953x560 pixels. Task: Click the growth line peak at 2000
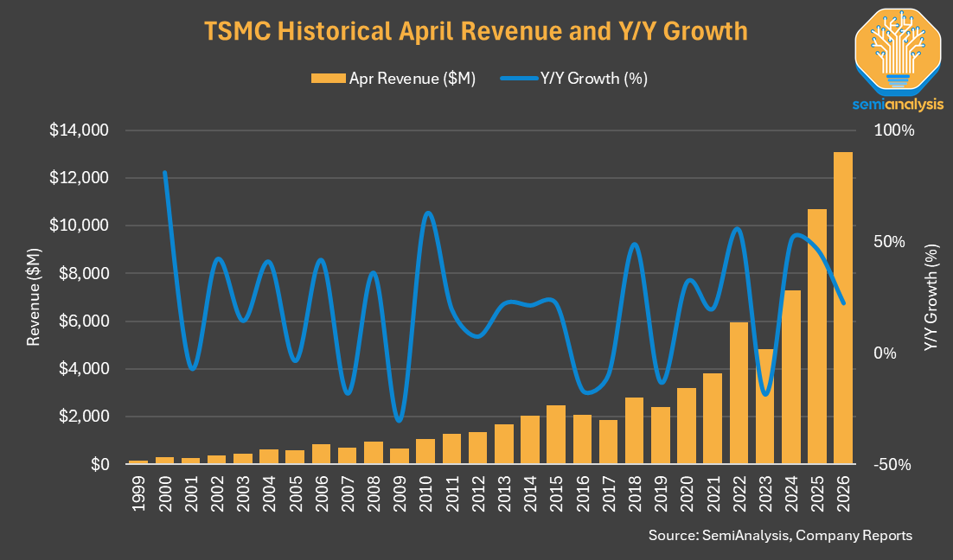point(164,173)
